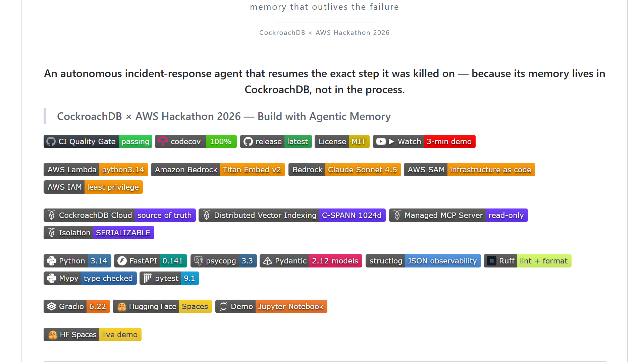Click the emoji icon on Hugging Face Spaces badge
The width and height of the screenshot is (644, 362).
coord(122,306)
